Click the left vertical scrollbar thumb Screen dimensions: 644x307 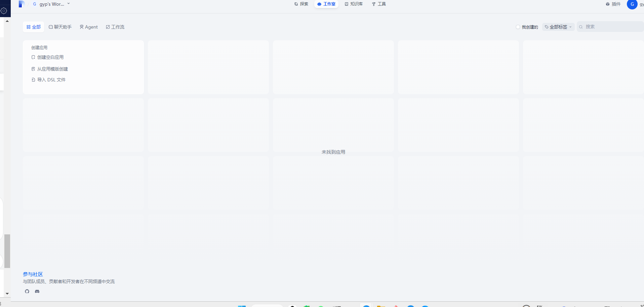7,251
